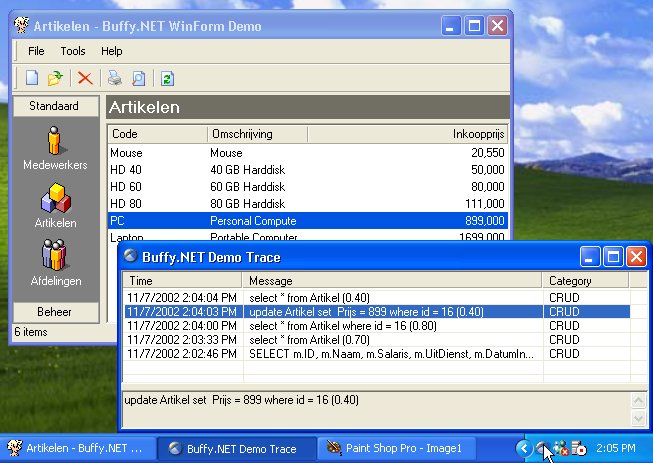The width and height of the screenshot is (653, 463).
Task: Click the Print Preview magnifier icon
Action: (x=138, y=78)
